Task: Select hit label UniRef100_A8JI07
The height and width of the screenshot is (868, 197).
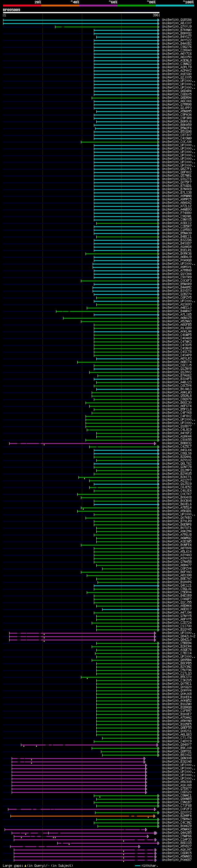Action: click(177, 23)
